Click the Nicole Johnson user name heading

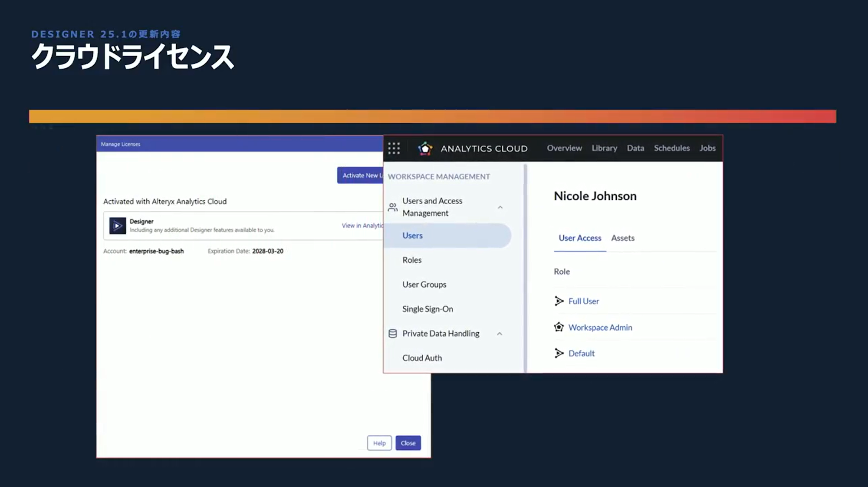tap(595, 196)
